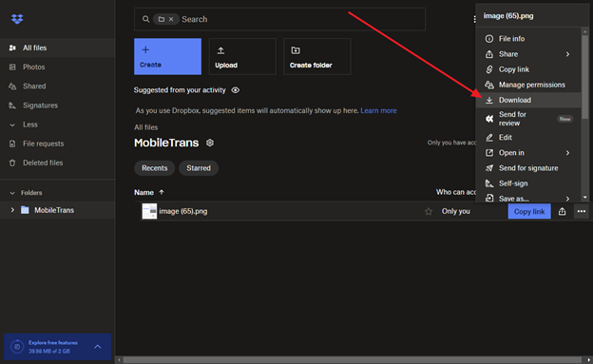
Task: Click vertical dots menu near search
Action: click(x=474, y=19)
